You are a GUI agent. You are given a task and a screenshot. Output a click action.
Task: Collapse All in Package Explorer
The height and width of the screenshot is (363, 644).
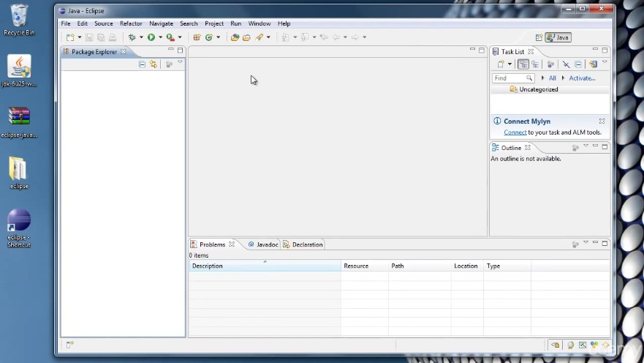(142, 64)
